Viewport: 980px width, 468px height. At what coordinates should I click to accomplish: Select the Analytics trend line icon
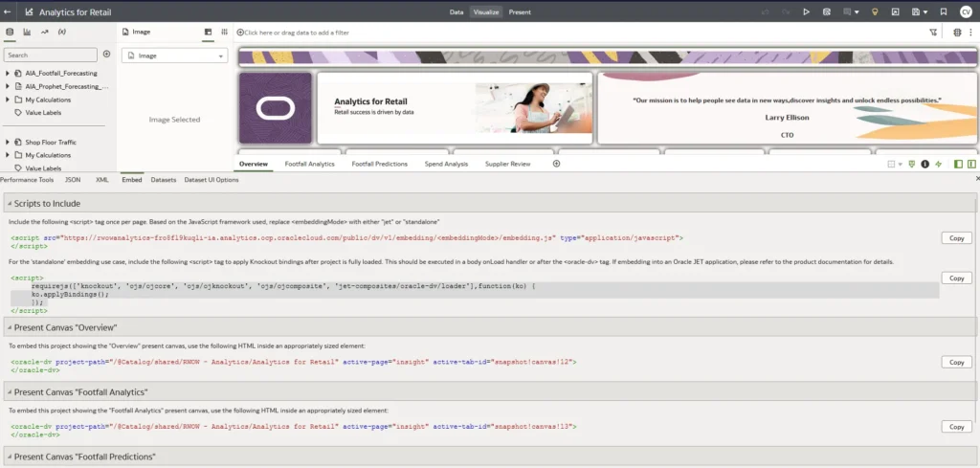tap(44, 32)
